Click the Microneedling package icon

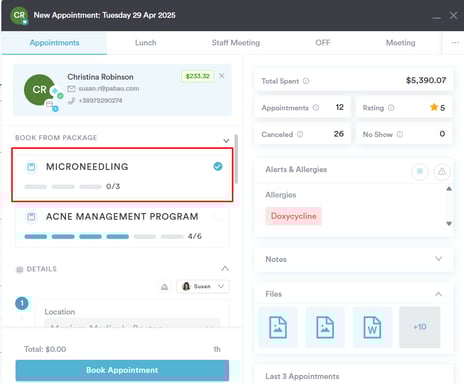(31, 167)
